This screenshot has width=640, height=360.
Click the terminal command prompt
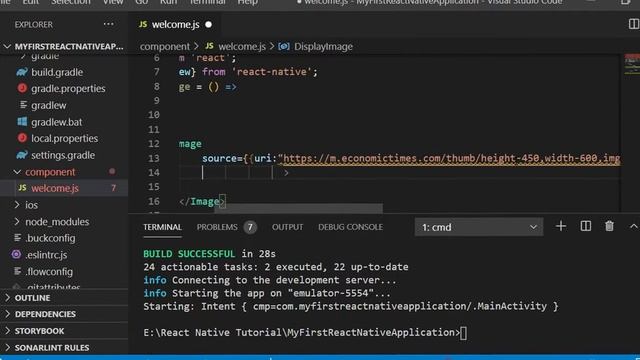pos(304,333)
